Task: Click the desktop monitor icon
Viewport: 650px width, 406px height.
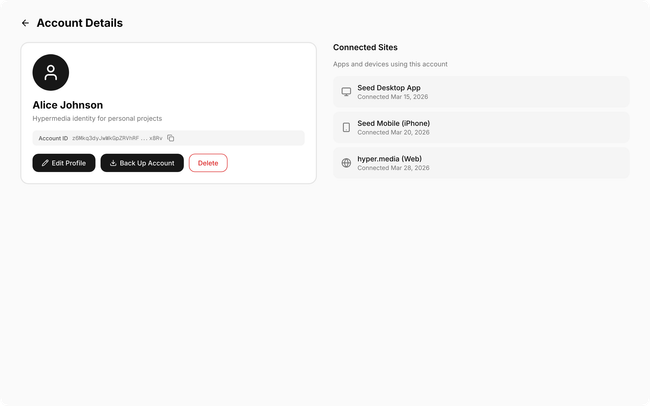Action: click(x=346, y=92)
